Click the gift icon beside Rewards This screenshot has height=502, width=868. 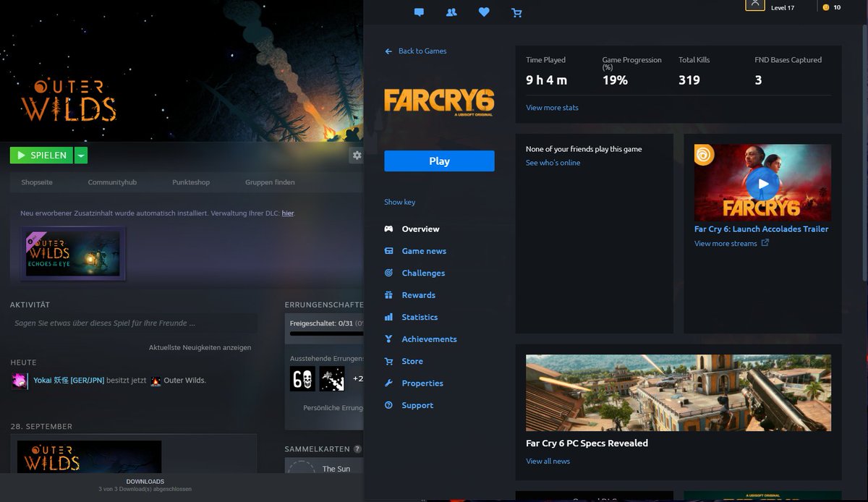[388, 295]
